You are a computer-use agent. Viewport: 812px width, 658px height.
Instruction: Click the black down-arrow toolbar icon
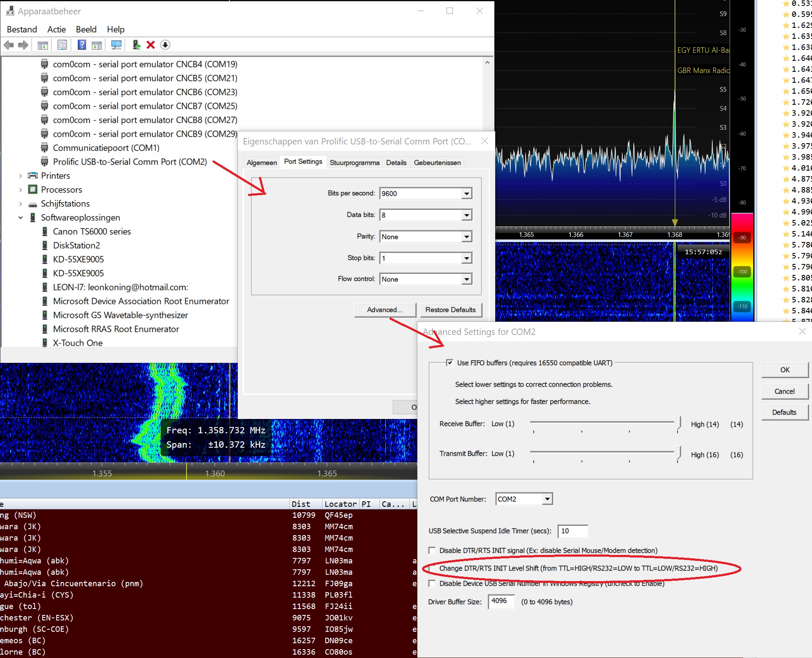[x=165, y=45]
